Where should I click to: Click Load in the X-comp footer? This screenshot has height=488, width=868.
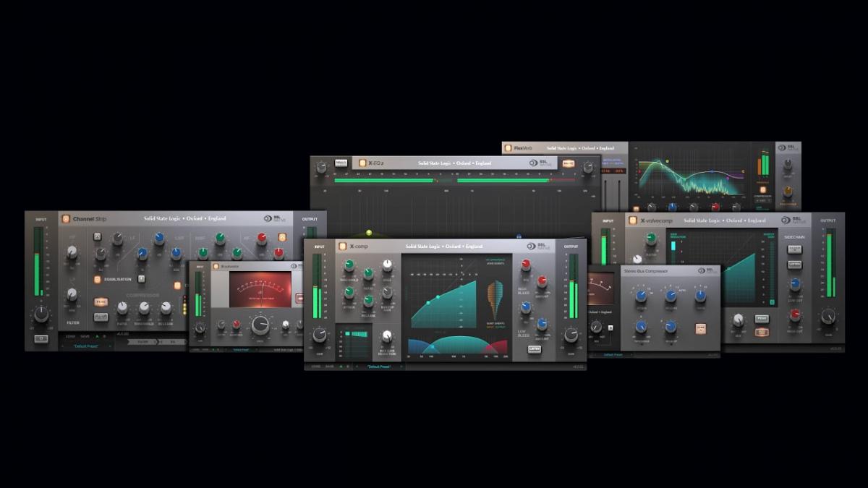(316, 367)
